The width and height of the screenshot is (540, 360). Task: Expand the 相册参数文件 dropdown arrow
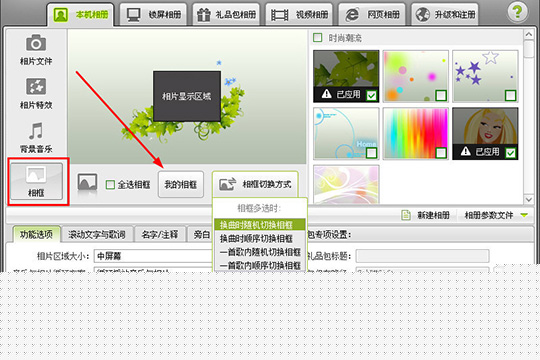(x=524, y=215)
